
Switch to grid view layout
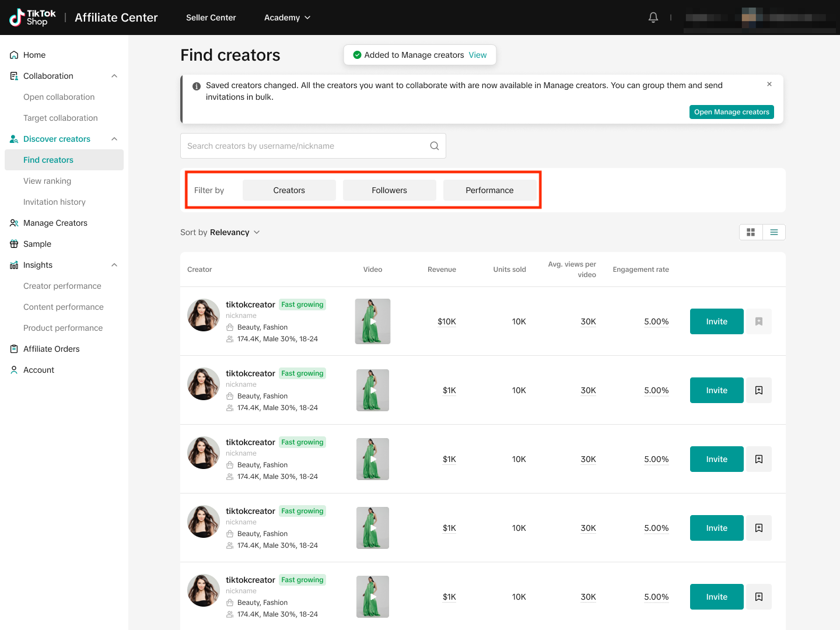(x=751, y=232)
